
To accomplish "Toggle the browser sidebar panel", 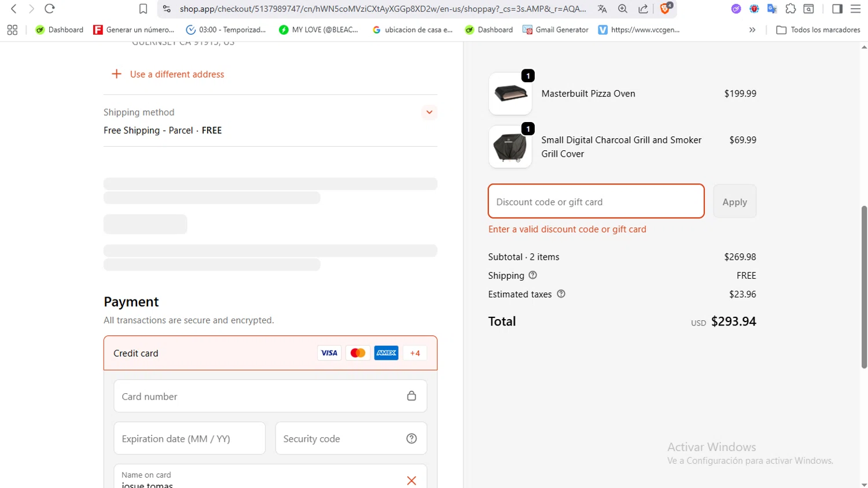I will (x=837, y=9).
